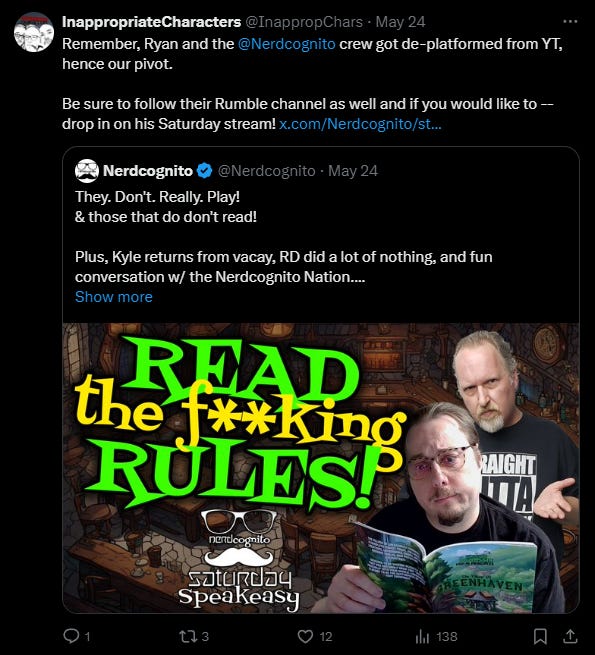Repost the tweet with retweet icon
Screen dimensions: 595x655
tap(187, 636)
